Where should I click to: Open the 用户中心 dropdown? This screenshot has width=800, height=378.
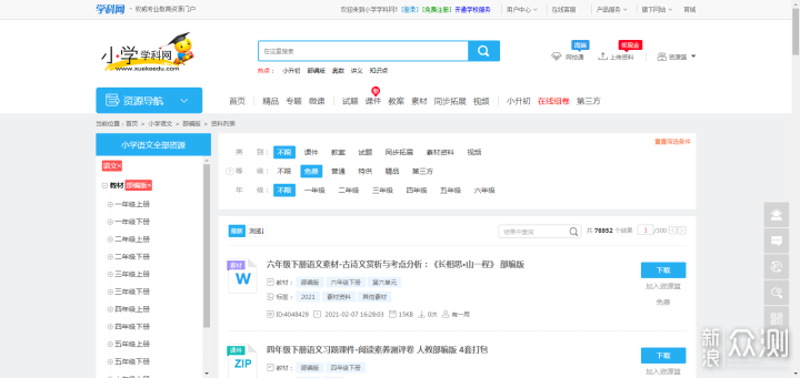(521, 10)
